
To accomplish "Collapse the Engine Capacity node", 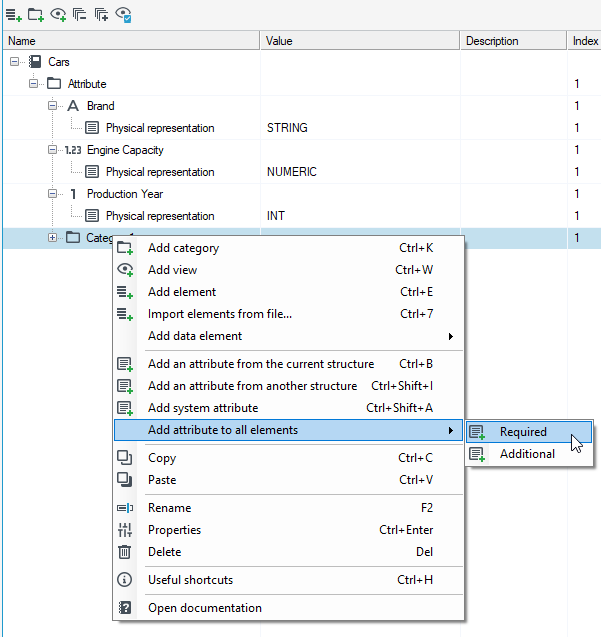I will [52, 150].
